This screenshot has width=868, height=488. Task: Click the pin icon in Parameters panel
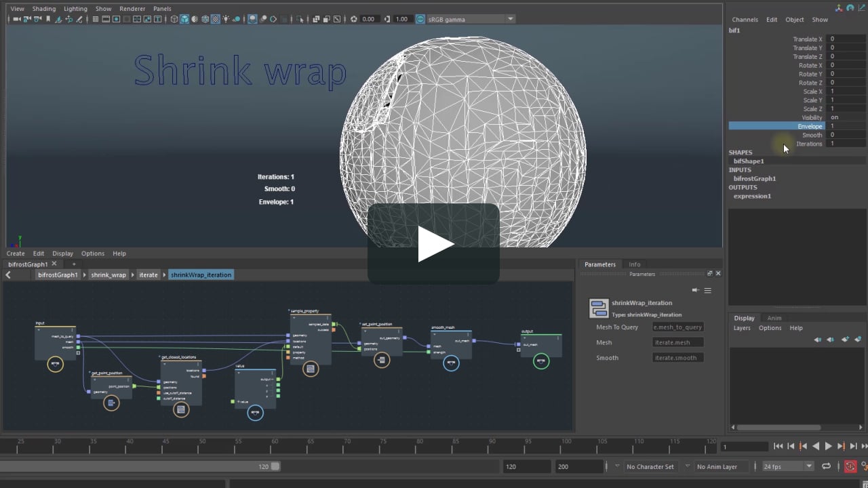click(695, 290)
